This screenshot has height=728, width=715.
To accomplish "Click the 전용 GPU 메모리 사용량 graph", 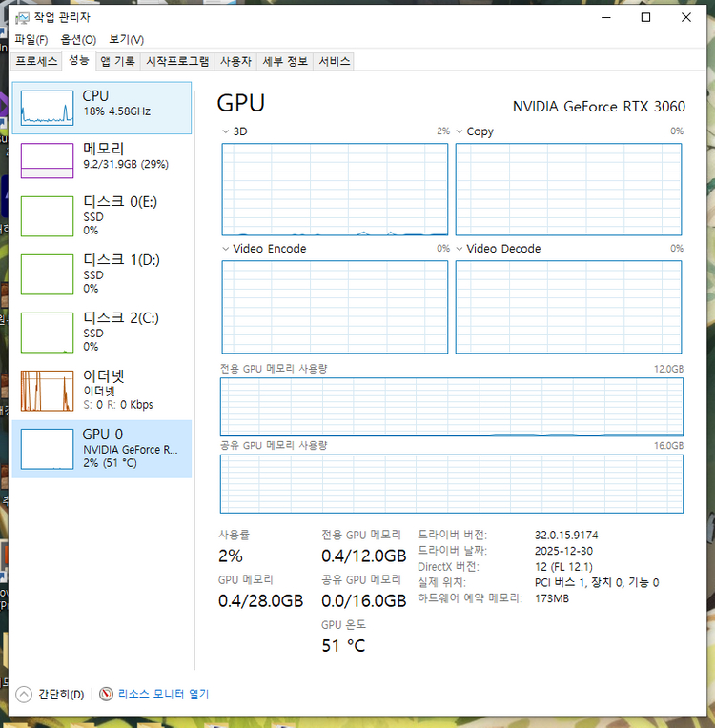I will [452, 407].
